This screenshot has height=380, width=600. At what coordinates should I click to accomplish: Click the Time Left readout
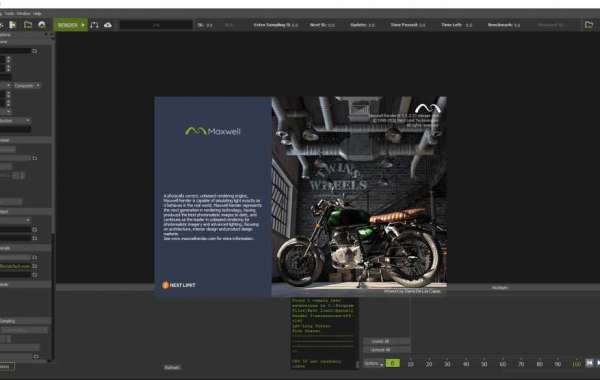click(x=457, y=25)
